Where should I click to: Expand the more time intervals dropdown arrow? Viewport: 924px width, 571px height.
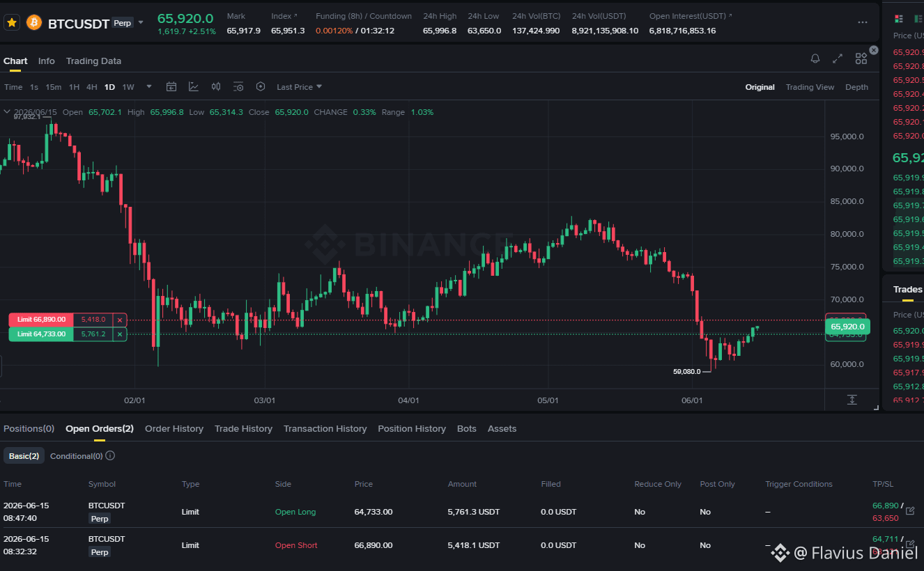click(149, 87)
